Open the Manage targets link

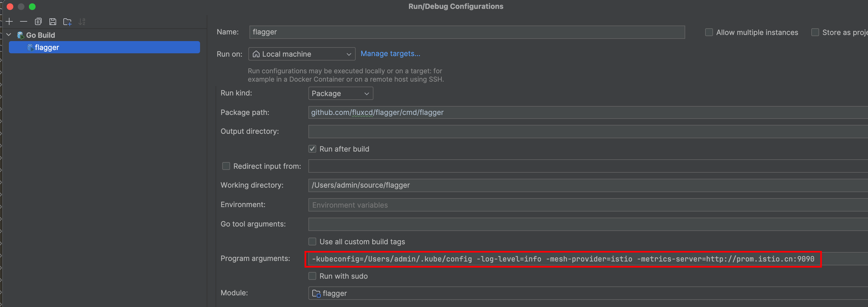(x=390, y=54)
